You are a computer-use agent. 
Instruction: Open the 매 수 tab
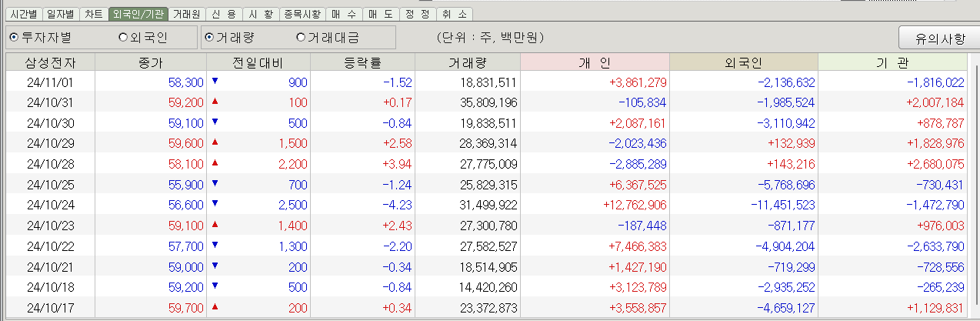344,14
